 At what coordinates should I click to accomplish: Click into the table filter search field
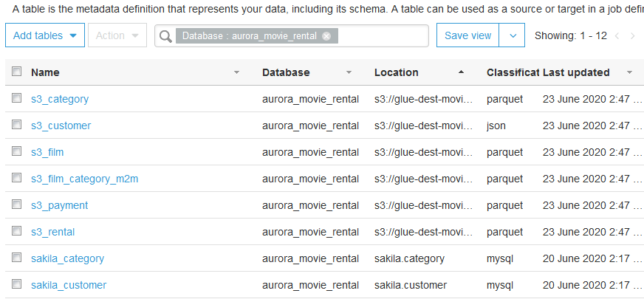click(382, 36)
